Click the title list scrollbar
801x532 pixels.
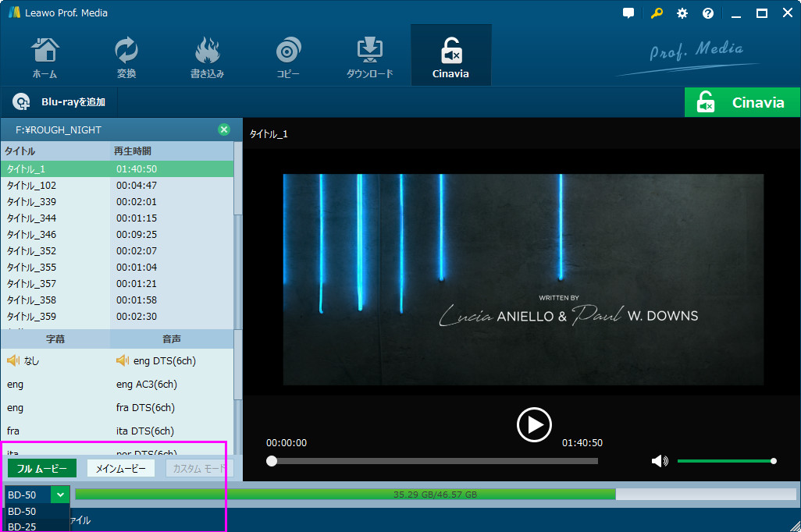pyautogui.click(x=238, y=178)
